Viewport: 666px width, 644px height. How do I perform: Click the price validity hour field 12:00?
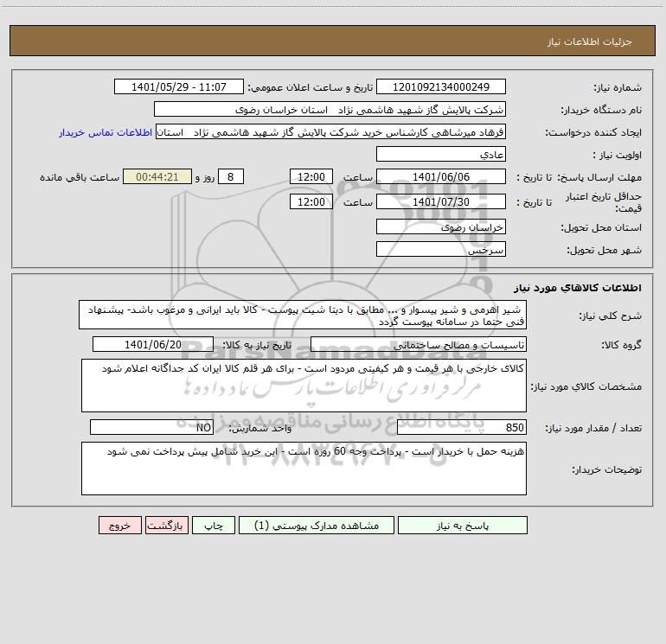tap(311, 202)
